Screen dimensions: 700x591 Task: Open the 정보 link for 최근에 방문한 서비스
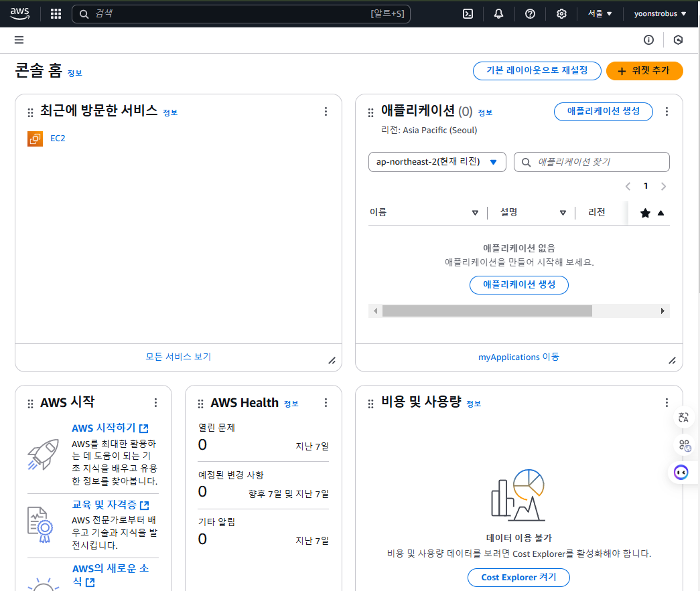pyautogui.click(x=170, y=113)
